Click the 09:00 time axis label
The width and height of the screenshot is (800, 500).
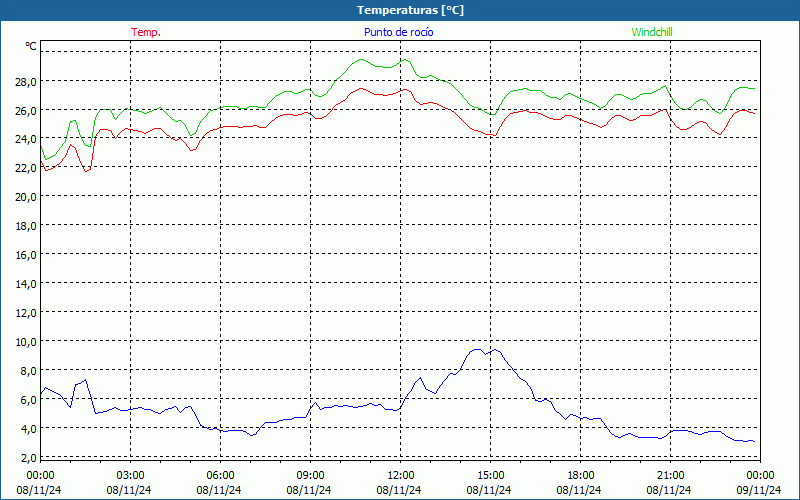tap(310, 476)
